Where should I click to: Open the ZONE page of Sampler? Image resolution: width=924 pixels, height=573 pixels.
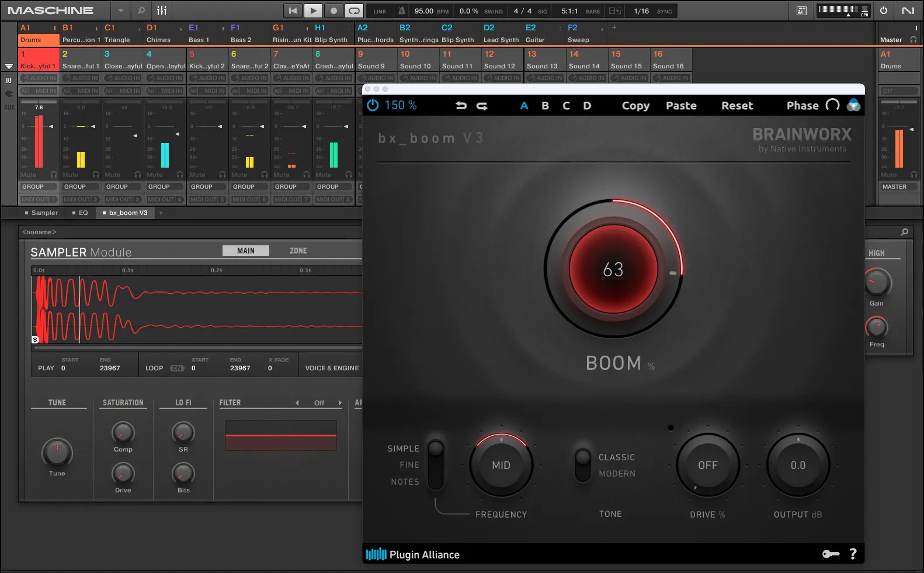298,251
